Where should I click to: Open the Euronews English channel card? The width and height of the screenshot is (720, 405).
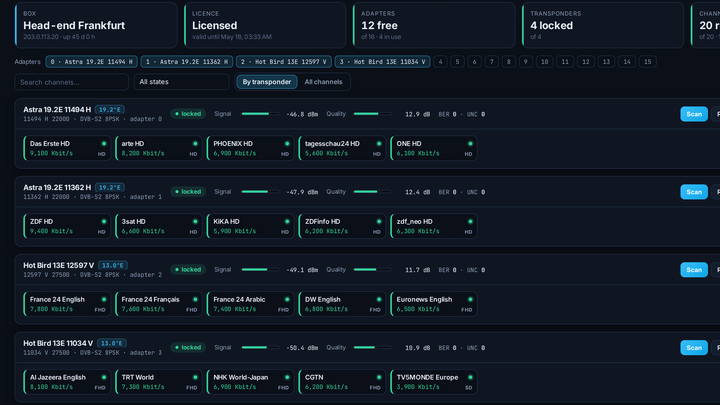(x=433, y=304)
